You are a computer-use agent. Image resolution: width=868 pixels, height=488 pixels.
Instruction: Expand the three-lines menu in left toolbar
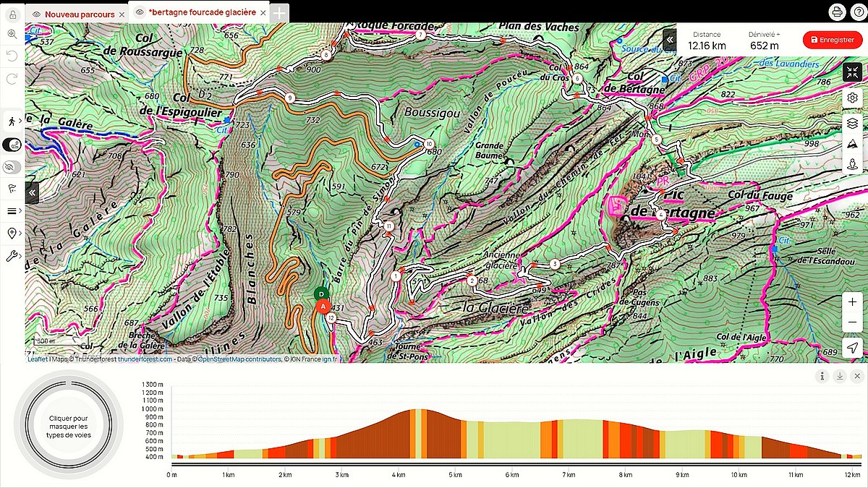point(12,211)
